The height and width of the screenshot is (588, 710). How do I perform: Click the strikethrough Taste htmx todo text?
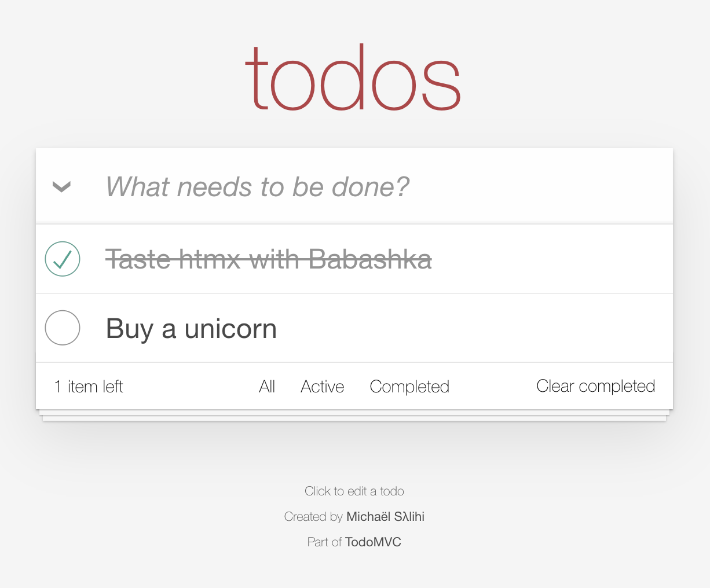coord(268,259)
